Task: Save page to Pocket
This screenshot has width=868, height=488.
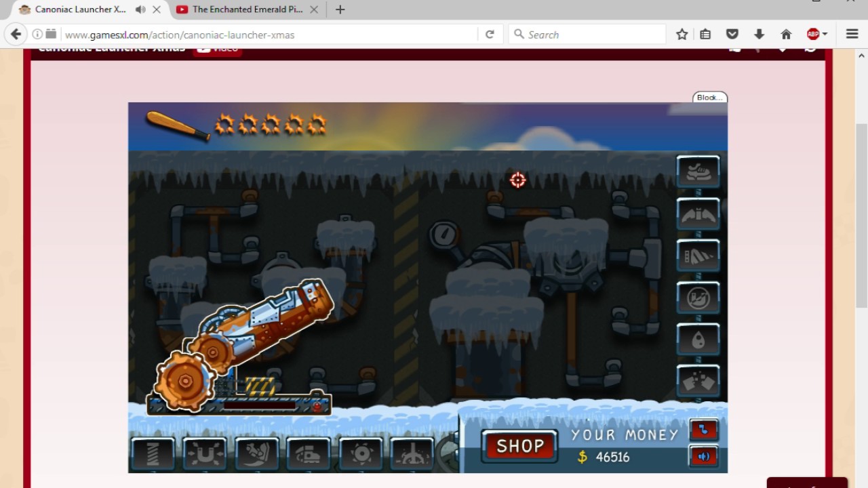Action: click(x=732, y=34)
